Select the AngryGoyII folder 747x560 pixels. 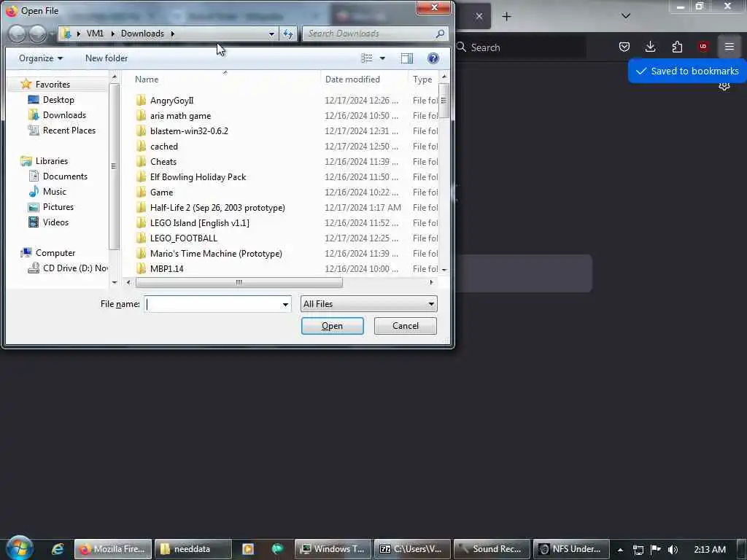pos(171,101)
